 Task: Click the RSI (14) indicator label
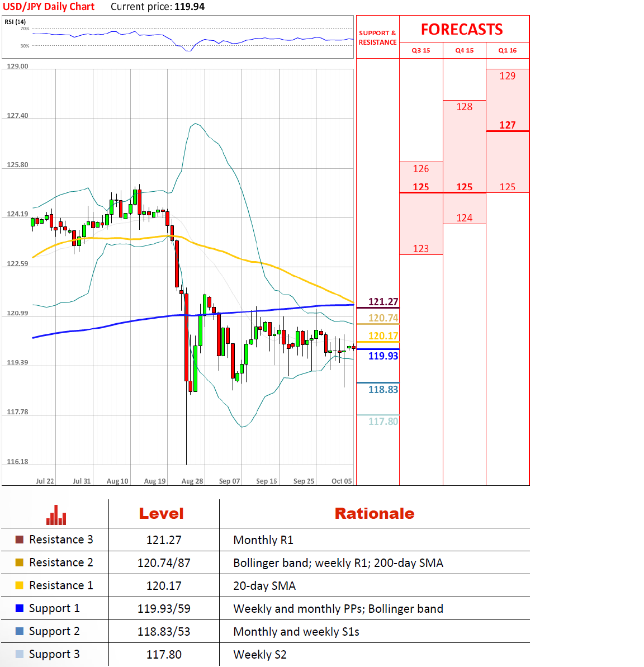tap(15, 22)
